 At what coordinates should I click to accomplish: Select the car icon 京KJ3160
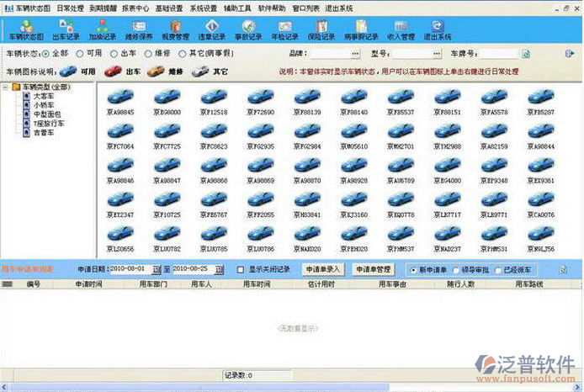tap(354, 204)
